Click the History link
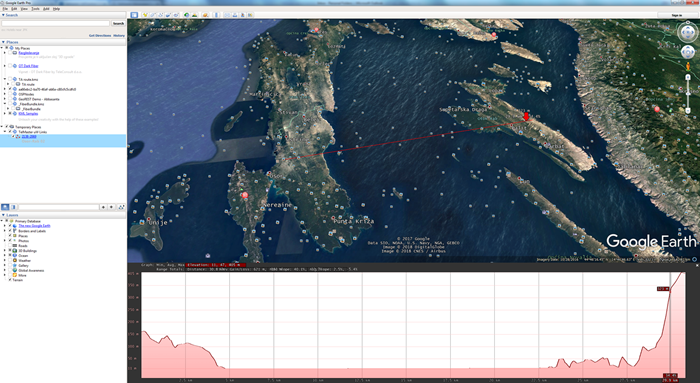Image resolution: width=700 pixels, height=383 pixels. (x=119, y=35)
